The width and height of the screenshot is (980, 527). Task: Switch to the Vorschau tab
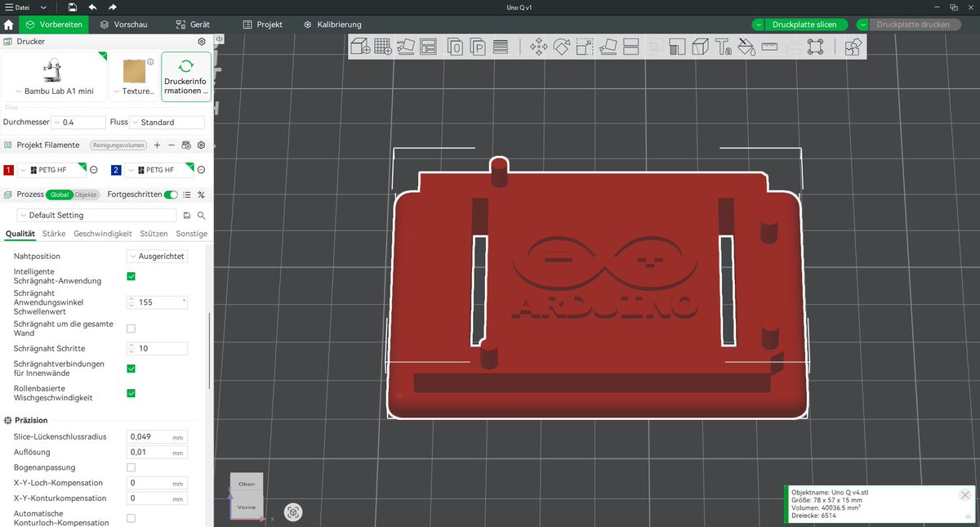tap(123, 25)
